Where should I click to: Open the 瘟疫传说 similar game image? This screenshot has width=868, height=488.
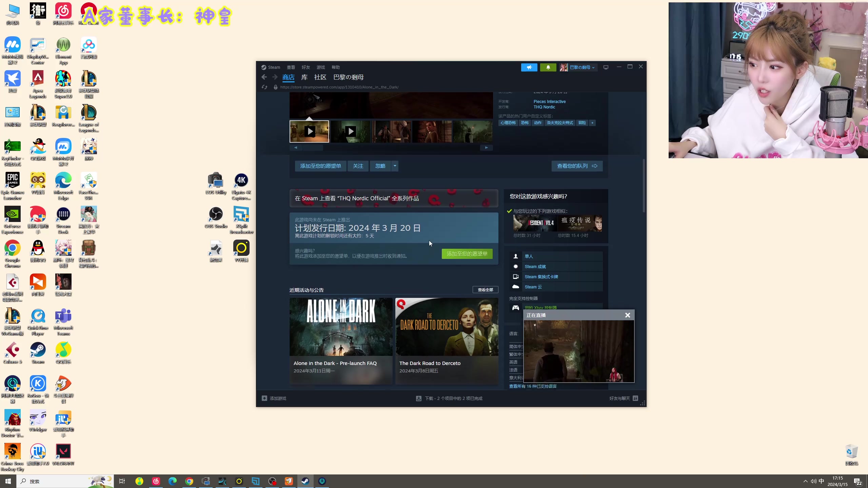point(580,223)
